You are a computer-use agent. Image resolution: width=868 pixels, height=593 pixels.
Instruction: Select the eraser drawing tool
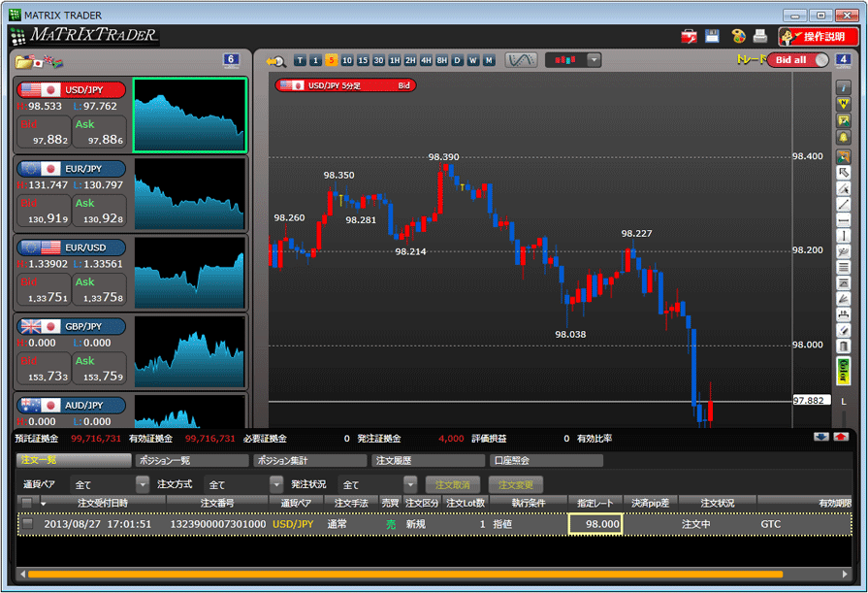(843, 331)
